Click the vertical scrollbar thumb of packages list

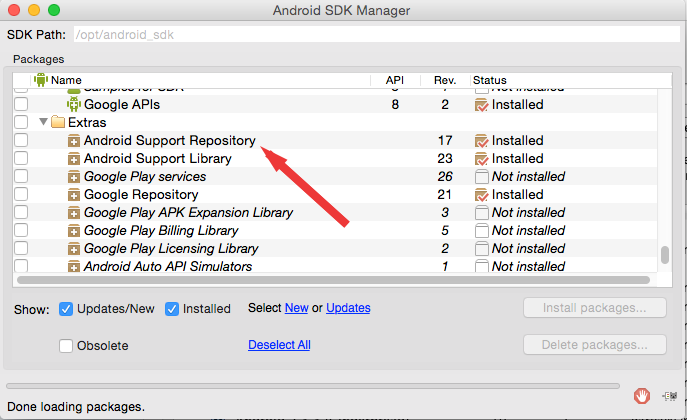click(x=665, y=255)
